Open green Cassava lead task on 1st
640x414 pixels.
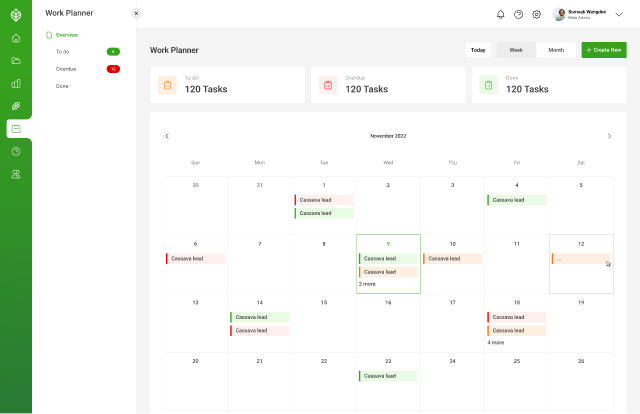tap(324, 214)
